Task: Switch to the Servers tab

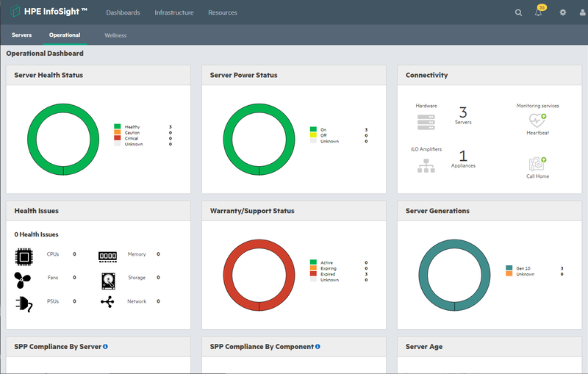Action: tap(22, 35)
